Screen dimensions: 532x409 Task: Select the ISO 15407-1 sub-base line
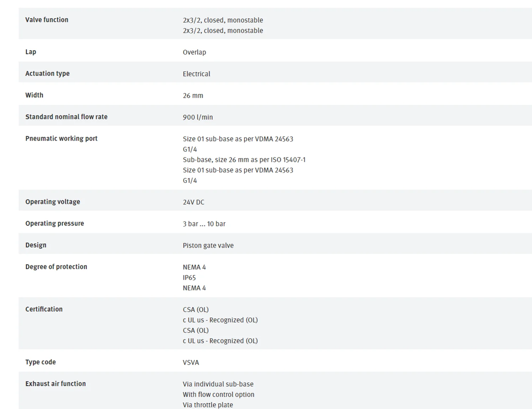pos(244,160)
